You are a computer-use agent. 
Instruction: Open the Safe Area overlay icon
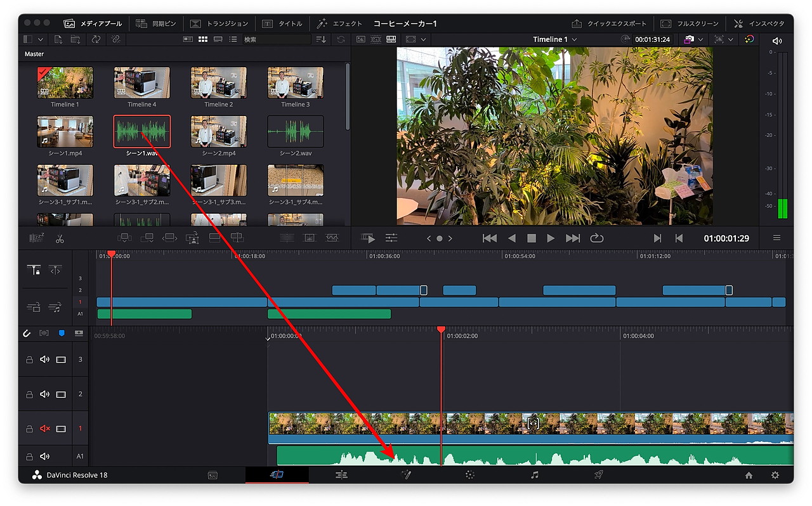click(x=411, y=39)
